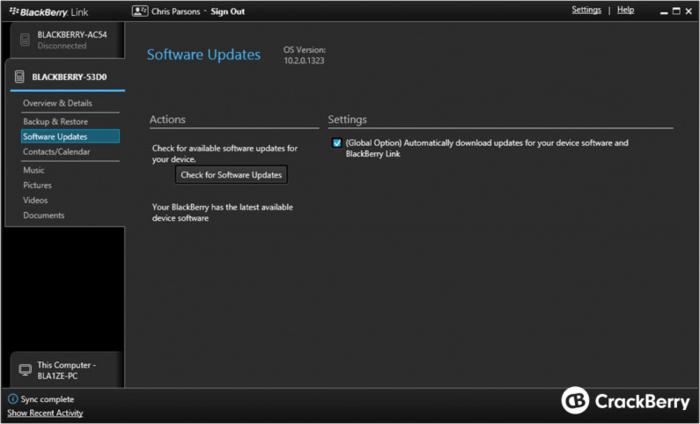Click the BLACKBERRY-53D0 device phone icon
This screenshot has width=700, height=424.
pos(19,77)
